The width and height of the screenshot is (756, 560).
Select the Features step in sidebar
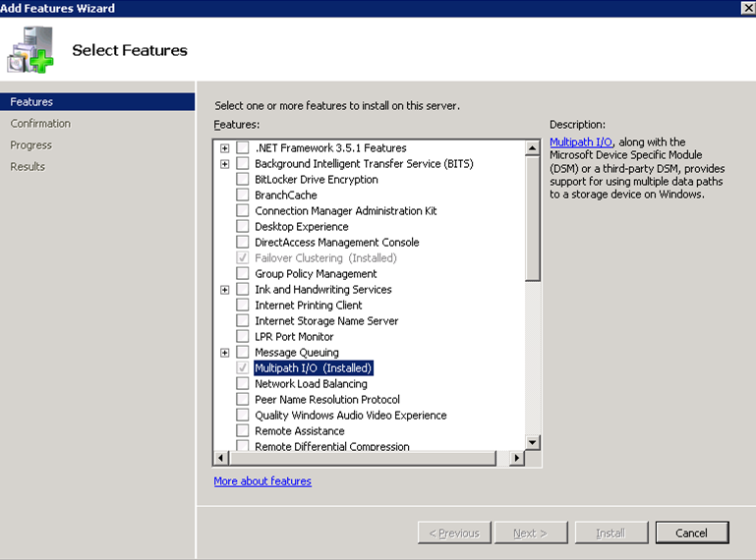(31, 102)
